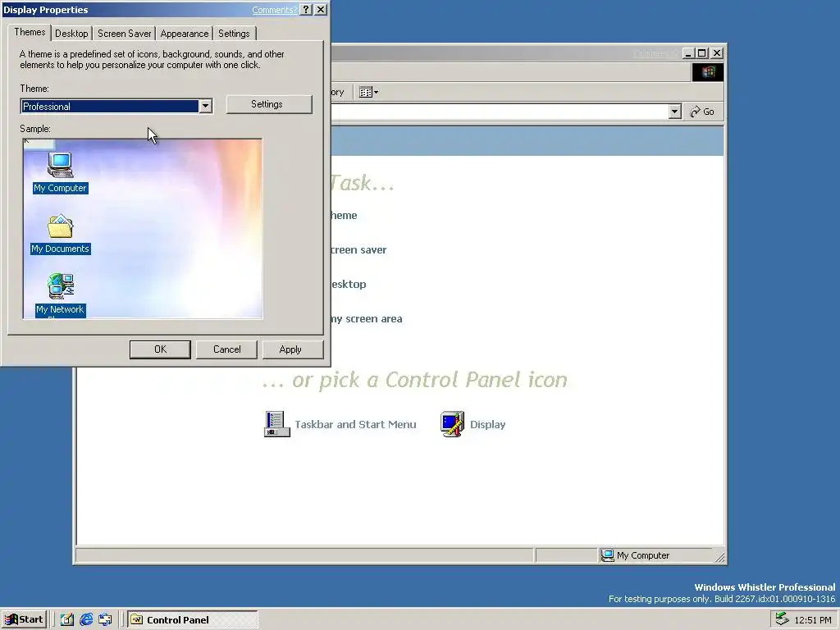
Task: Click the Control Panel taskbar button
Action: 193,620
